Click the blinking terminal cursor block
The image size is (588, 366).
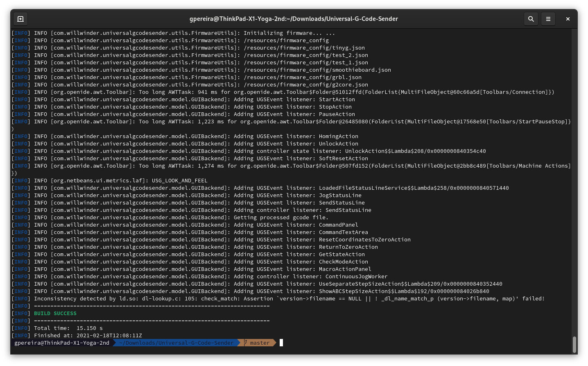tap(281, 343)
